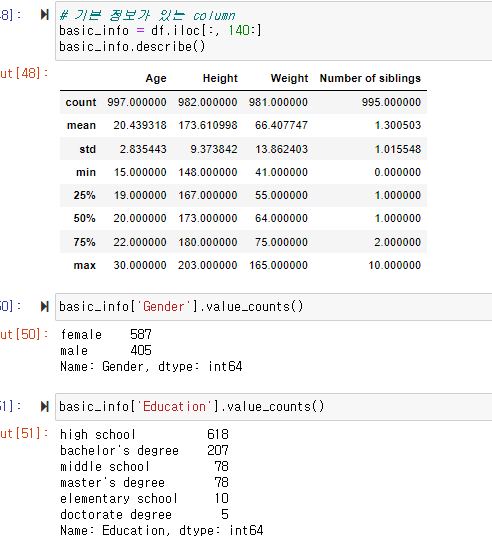Screen dimensions: 492x547
Task: Run the Gender value_counts cell
Action: [45, 307]
